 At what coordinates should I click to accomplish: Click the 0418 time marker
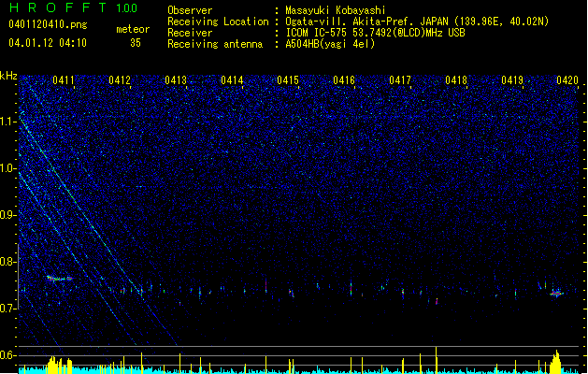(x=456, y=80)
